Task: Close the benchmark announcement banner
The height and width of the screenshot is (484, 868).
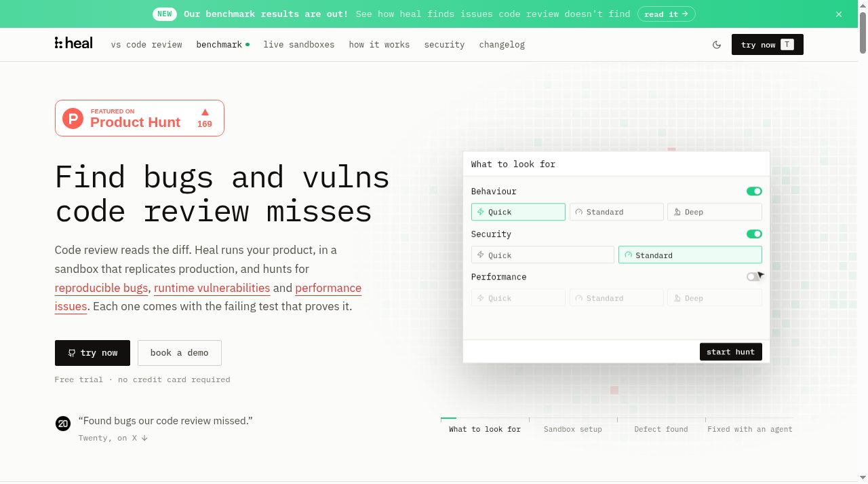Action: pos(839,14)
